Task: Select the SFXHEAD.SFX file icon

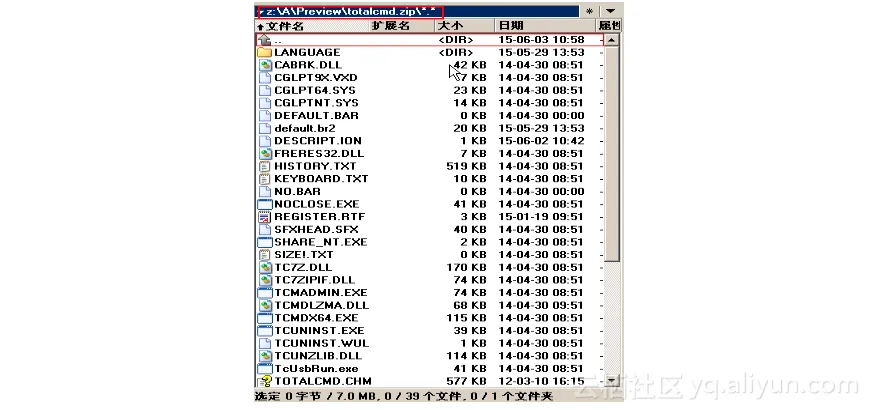Action: (x=265, y=230)
